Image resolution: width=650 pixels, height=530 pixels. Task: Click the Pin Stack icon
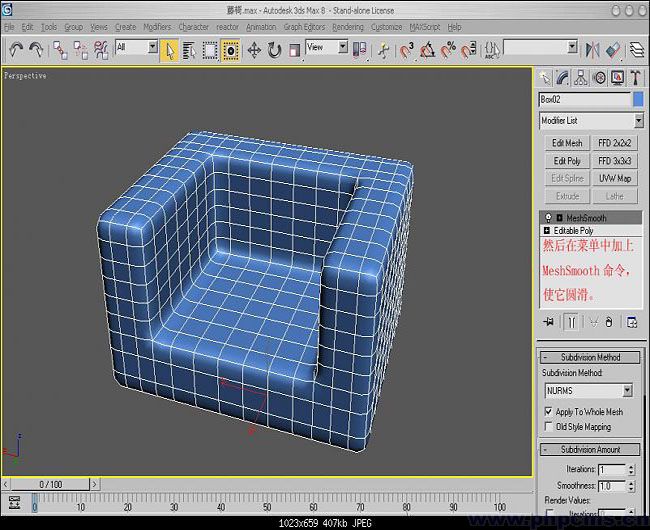548,322
